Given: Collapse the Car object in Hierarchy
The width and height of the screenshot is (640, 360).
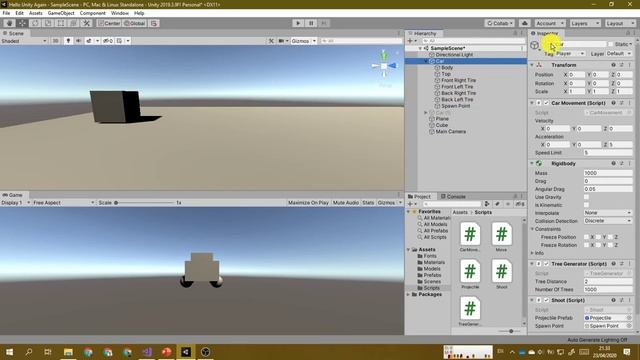Looking at the screenshot, I should pyautogui.click(x=426, y=61).
